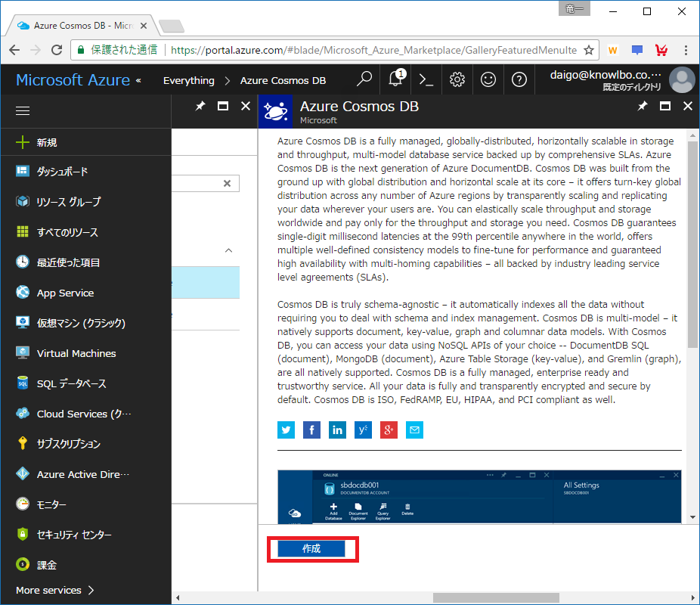Image resolution: width=700 pixels, height=605 pixels.
Task: Click the 仮想マシン (クラシック) icon
Action: coord(23,322)
